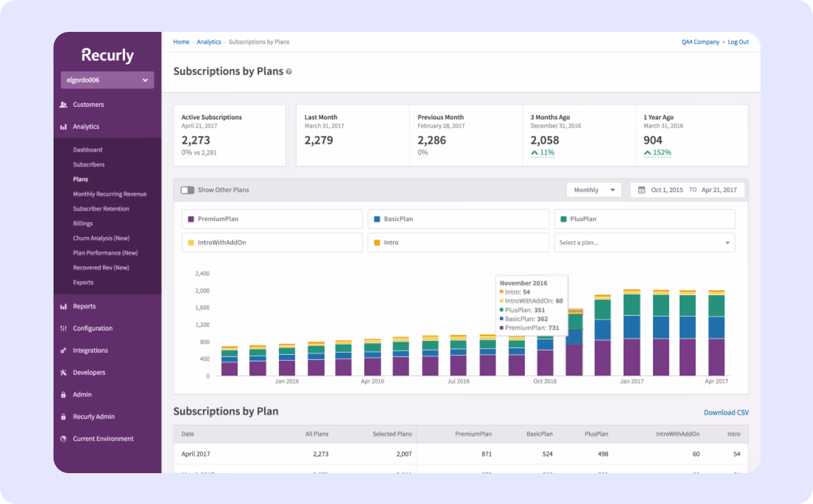Select Monthly Recurring Revenue in sidebar

pyautogui.click(x=110, y=194)
